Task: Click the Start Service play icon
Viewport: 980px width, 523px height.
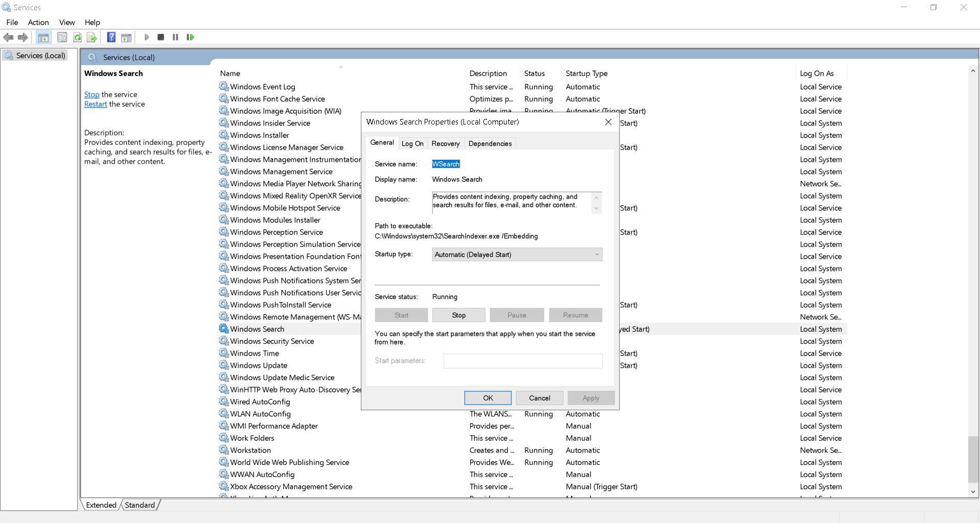Action: coord(146,37)
